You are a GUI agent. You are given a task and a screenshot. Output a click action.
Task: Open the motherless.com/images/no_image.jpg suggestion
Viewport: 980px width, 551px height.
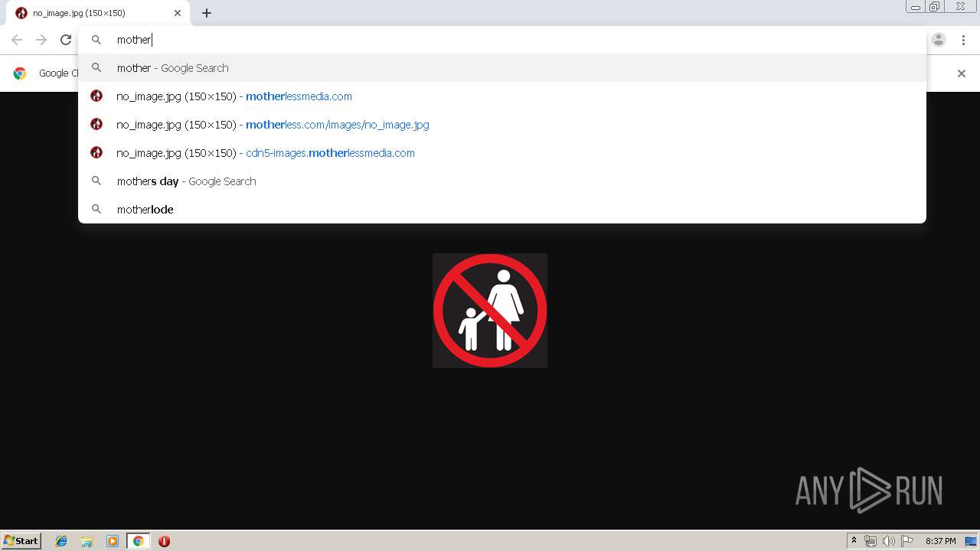[x=502, y=125]
